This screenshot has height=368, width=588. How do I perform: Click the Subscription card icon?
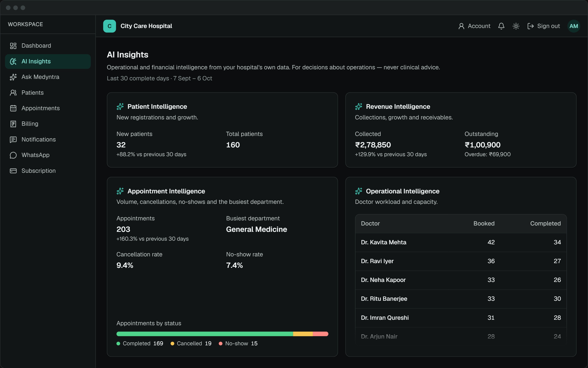[13, 171]
